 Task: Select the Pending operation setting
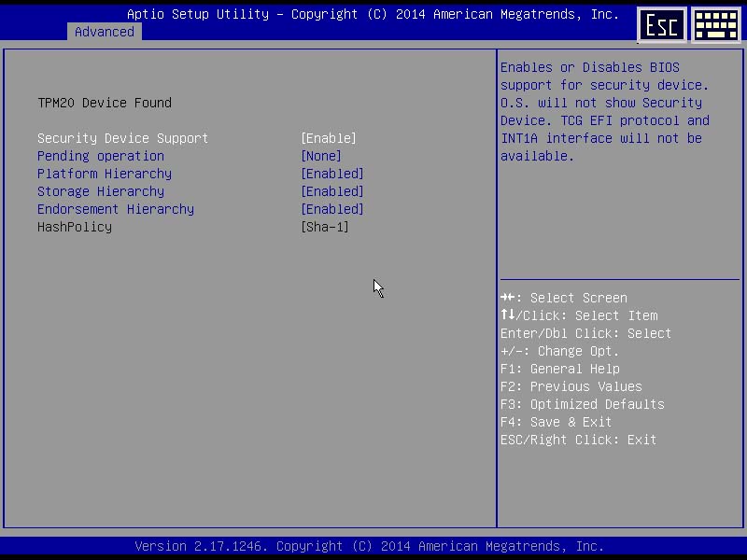click(x=101, y=156)
